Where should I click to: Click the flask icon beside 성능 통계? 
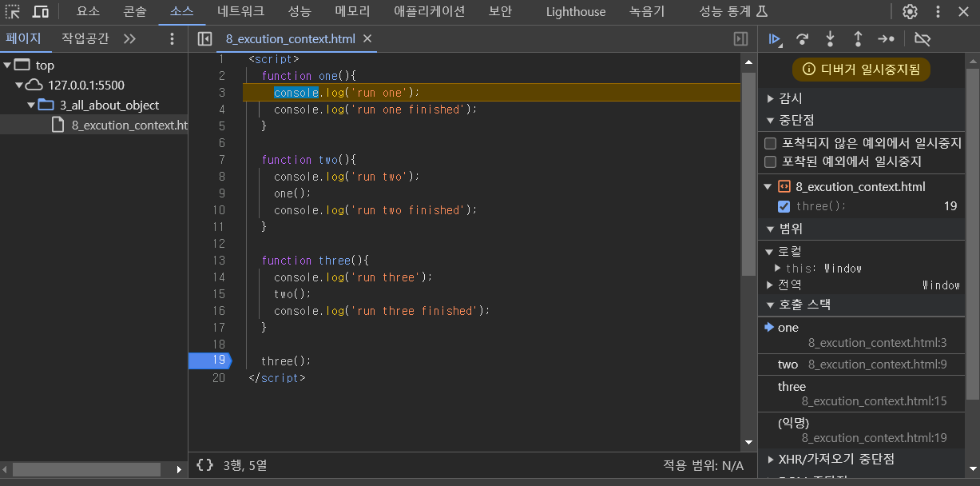pos(761,12)
